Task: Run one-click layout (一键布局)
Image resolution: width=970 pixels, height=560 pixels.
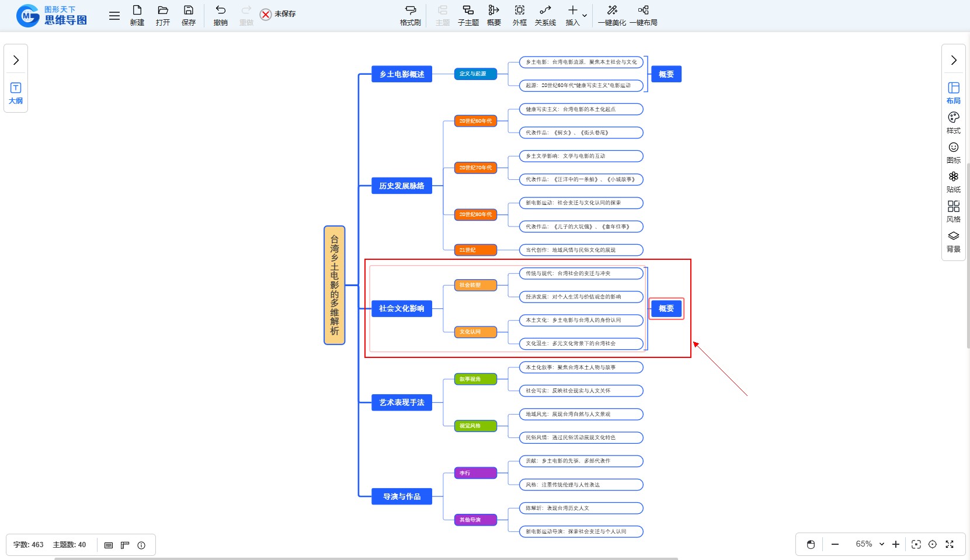Action: [643, 15]
